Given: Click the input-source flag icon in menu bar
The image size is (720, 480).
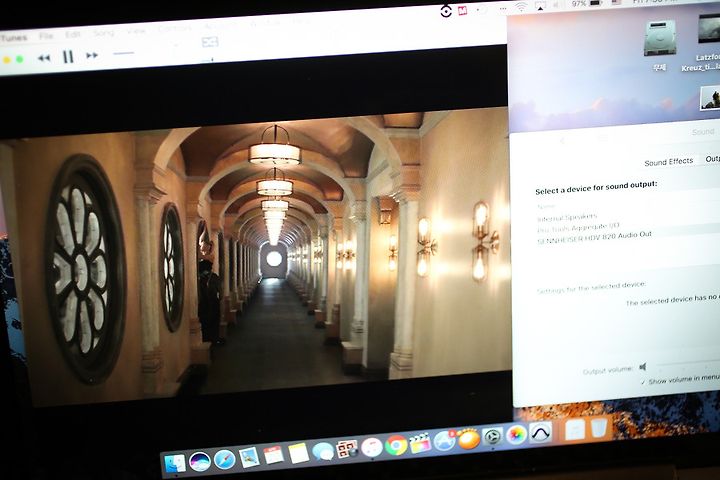Looking at the screenshot, I should pyautogui.click(x=616, y=2).
